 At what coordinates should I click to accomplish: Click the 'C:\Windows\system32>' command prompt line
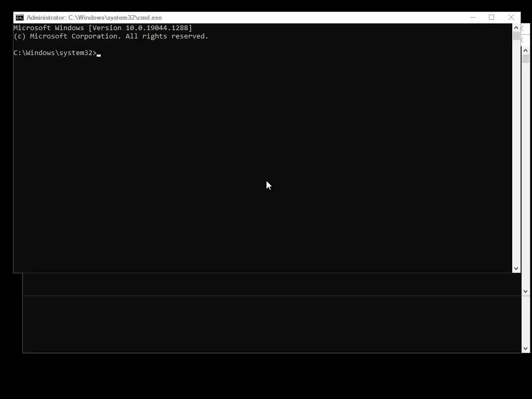[55, 53]
